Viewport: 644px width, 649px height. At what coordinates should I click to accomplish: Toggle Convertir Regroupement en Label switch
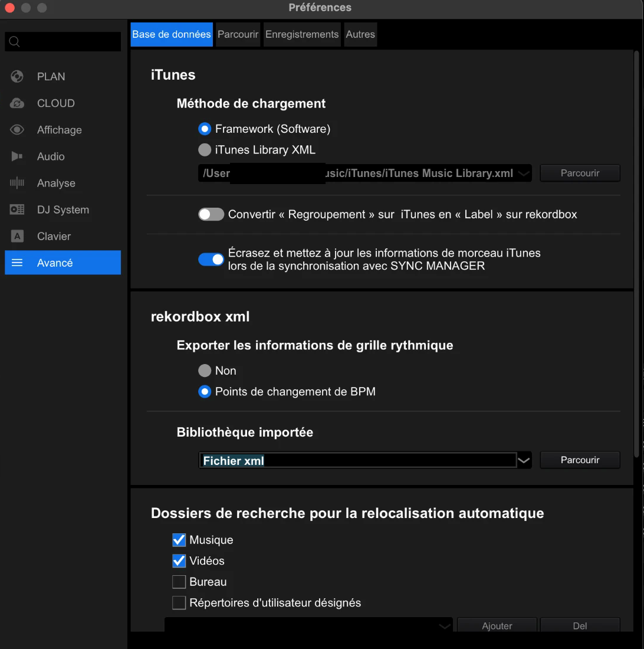[211, 214]
